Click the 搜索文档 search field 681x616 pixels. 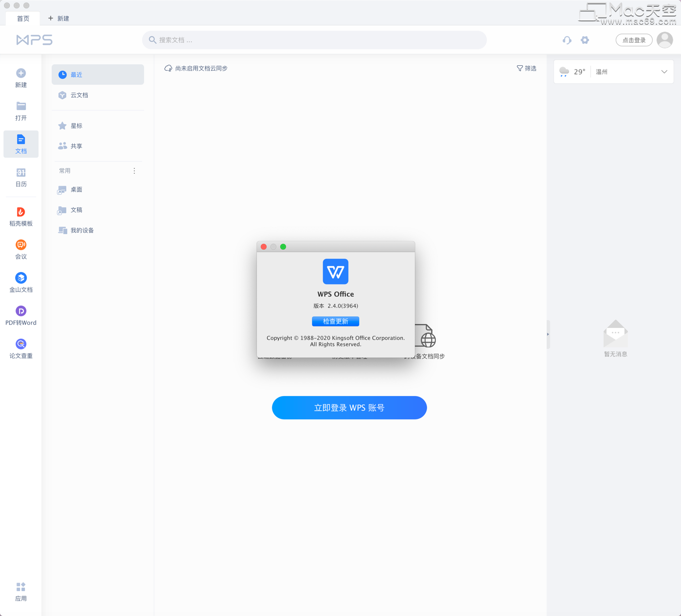pyautogui.click(x=314, y=40)
